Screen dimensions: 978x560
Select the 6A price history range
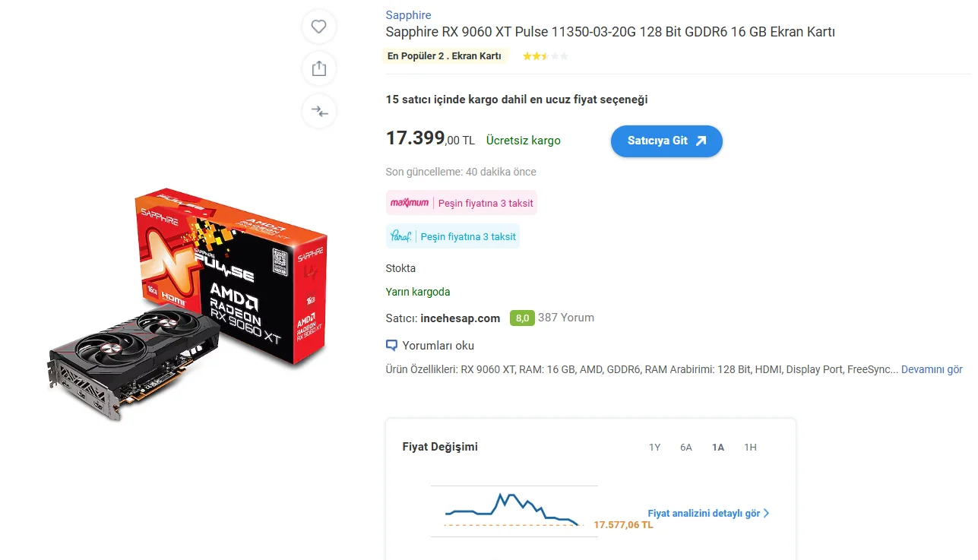pyautogui.click(x=686, y=448)
